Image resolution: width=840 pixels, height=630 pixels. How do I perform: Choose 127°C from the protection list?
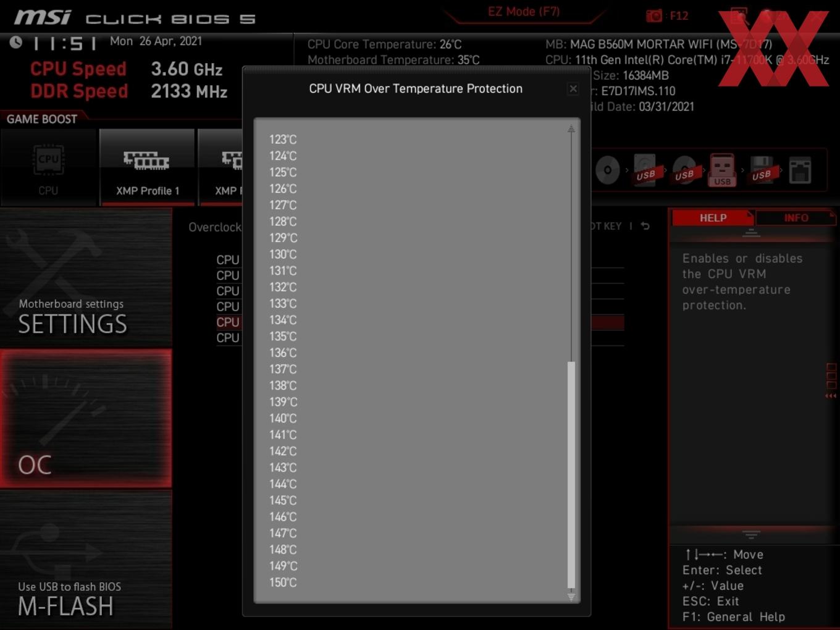coord(283,205)
